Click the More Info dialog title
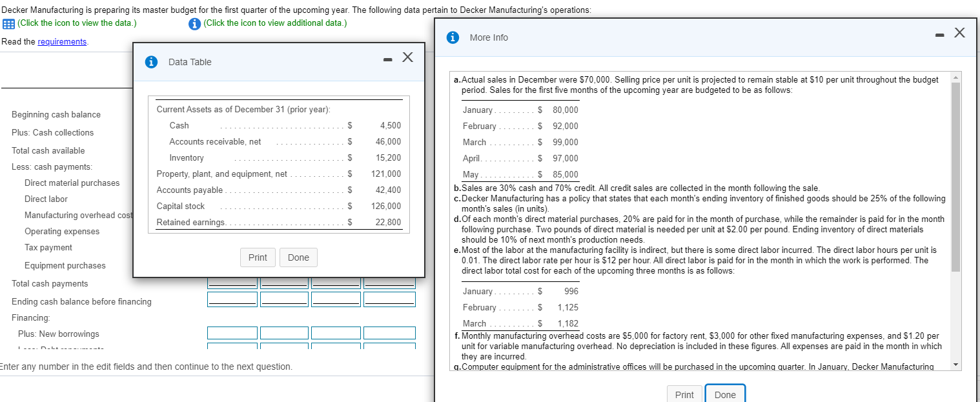This screenshot has height=402, width=980. coord(489,37)
